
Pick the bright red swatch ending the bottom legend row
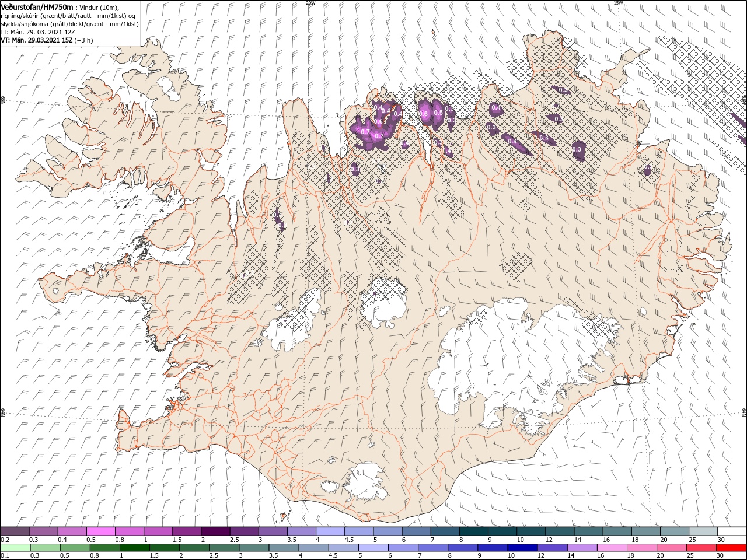732,548
